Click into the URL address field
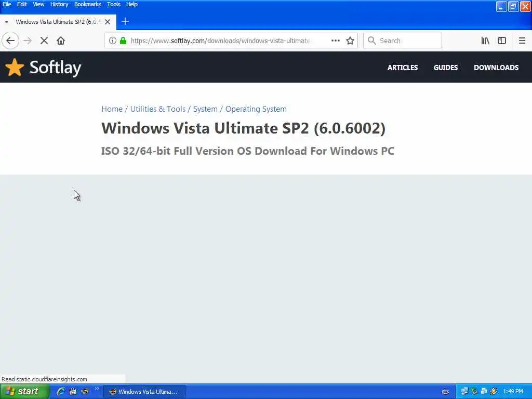This screenshot has width=532, height=399. (220, 41)
